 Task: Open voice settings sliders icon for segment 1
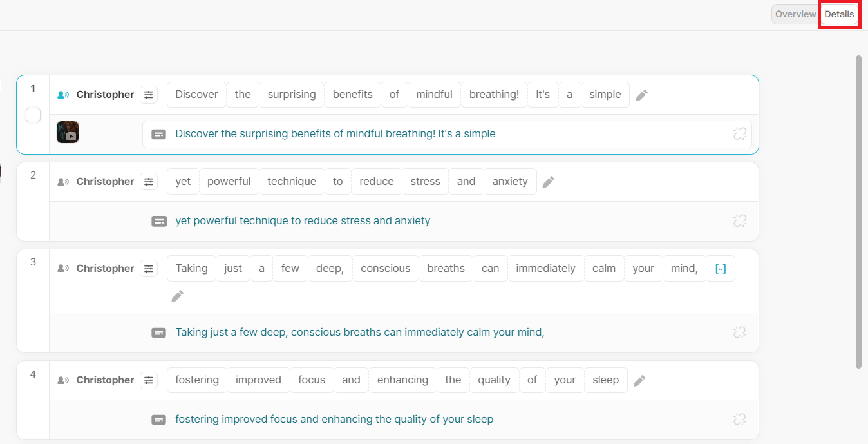[149, 95]
